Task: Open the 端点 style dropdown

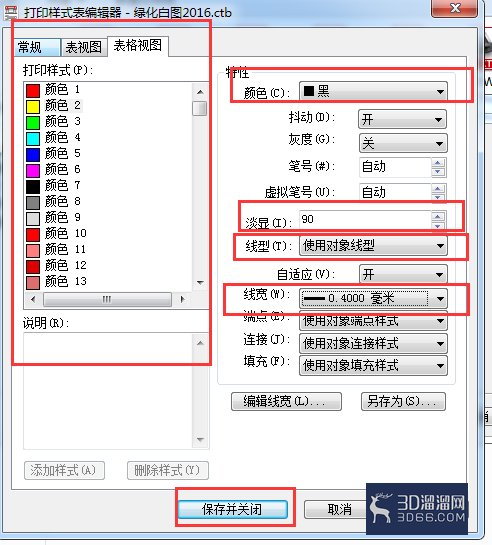Action: click(x=373, y=320)
